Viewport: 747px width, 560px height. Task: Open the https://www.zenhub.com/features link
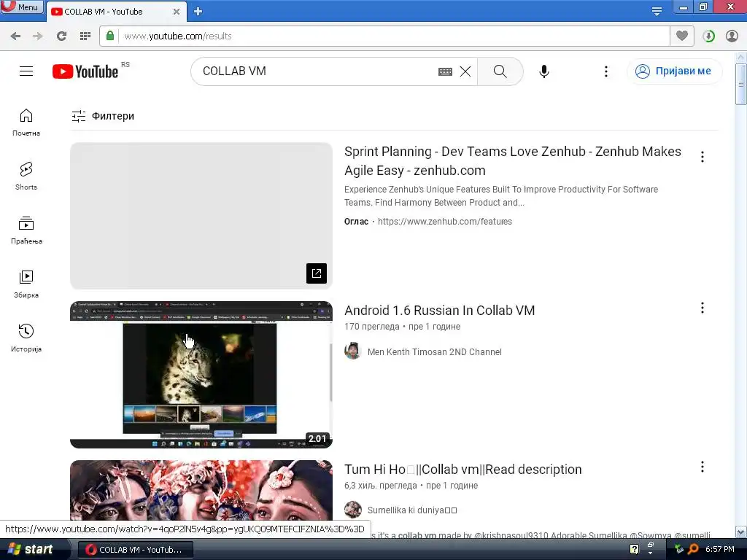[445, 222]
